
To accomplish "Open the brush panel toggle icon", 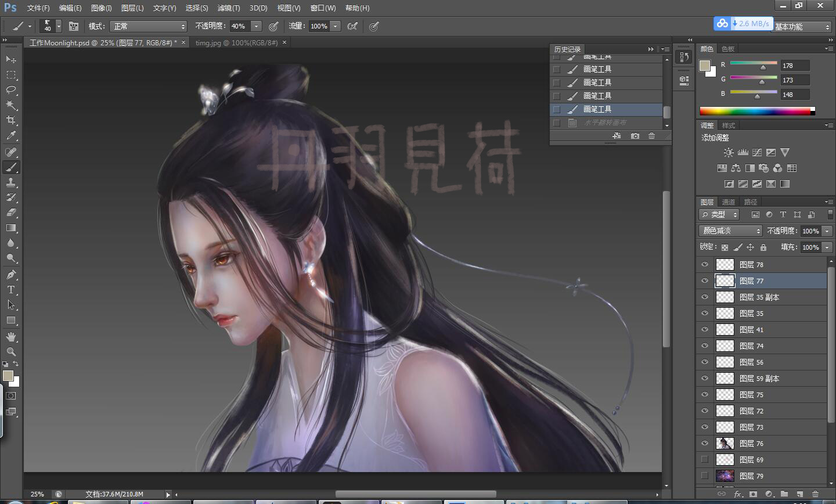I will [x=74, y=26].
